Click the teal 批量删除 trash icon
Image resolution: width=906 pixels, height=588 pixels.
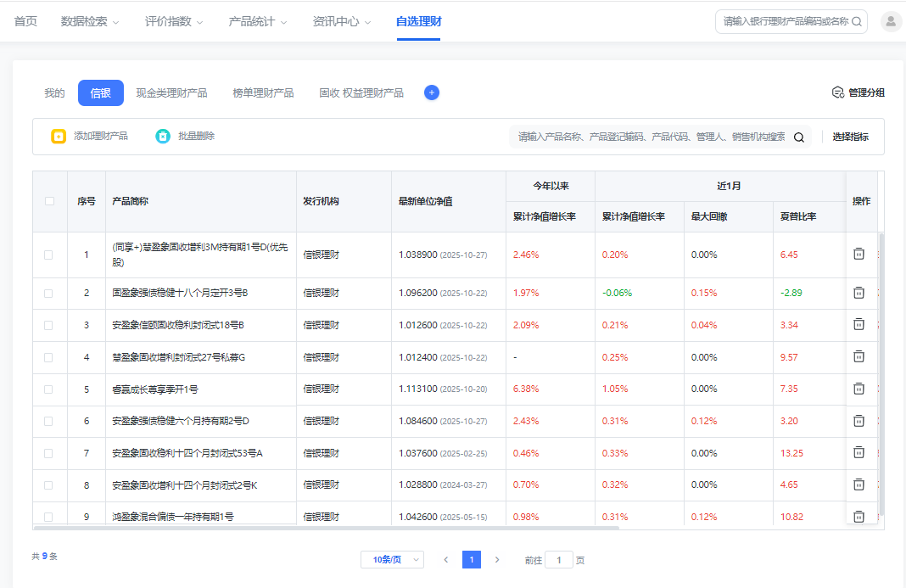[x=163, y=136]
